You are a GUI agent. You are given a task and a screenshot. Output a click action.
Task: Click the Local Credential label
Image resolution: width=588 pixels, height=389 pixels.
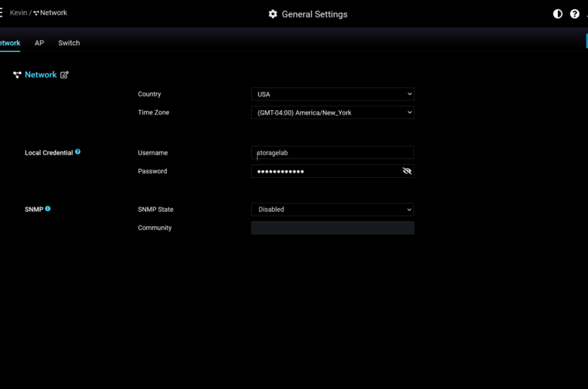pyautogui.click(x=49, y=153)
